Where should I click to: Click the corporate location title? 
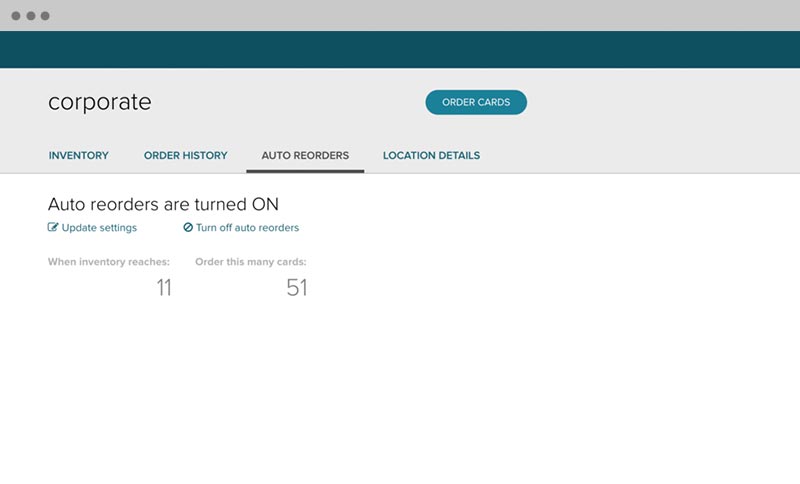pyautogui.click(x=100, y=102)
